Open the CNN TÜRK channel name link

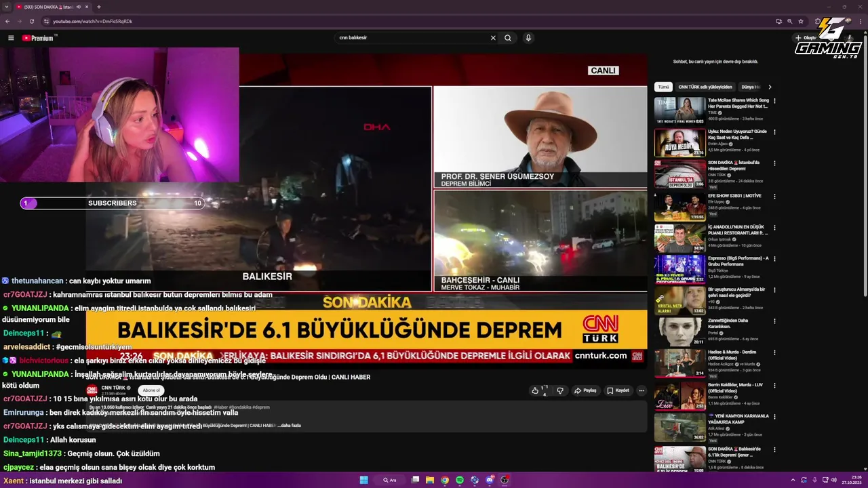pos(113,388)
